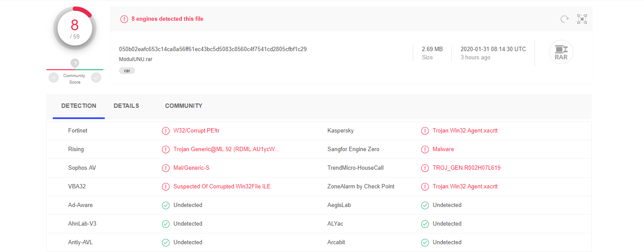Click the 8/59 detection score gauge
Screen dimensions: 644x252
pos(75,29)
